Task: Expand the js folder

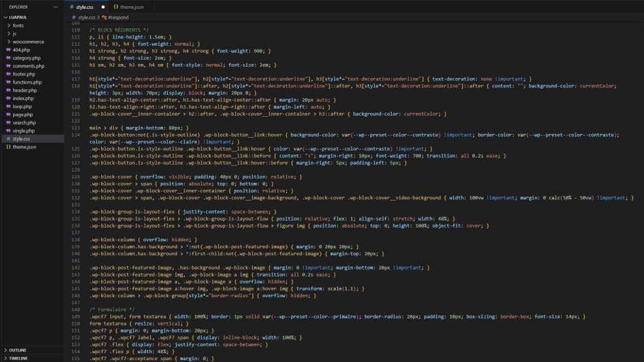Action: click(x=9, y=34)
